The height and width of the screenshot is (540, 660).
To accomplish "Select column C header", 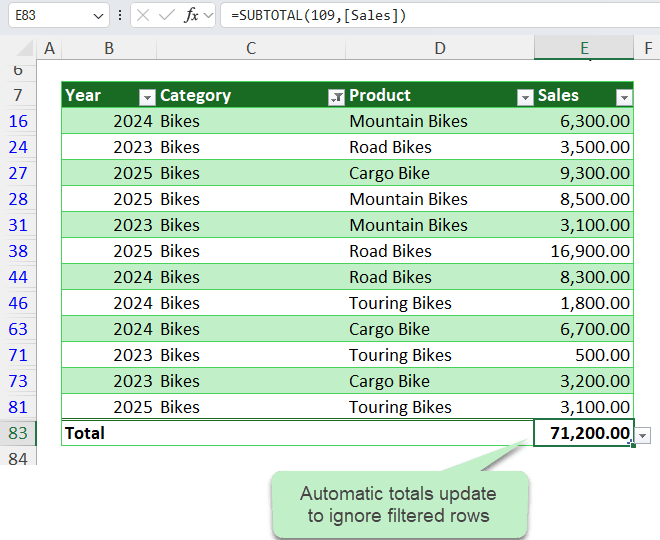I will point(250,48).
